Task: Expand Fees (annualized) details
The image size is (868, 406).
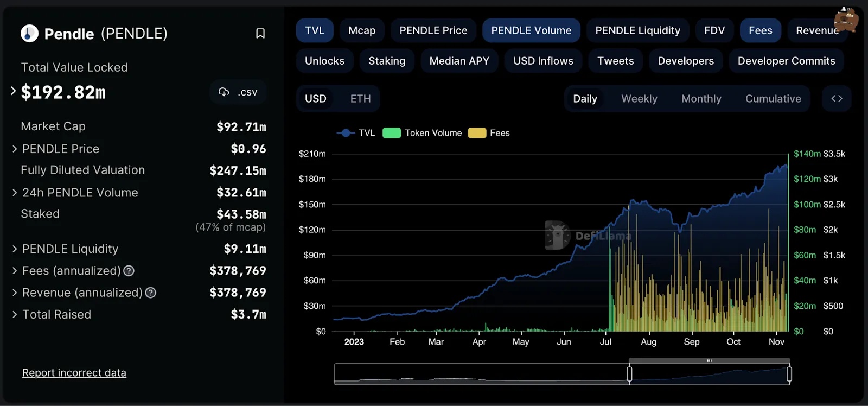Action: 15,270
